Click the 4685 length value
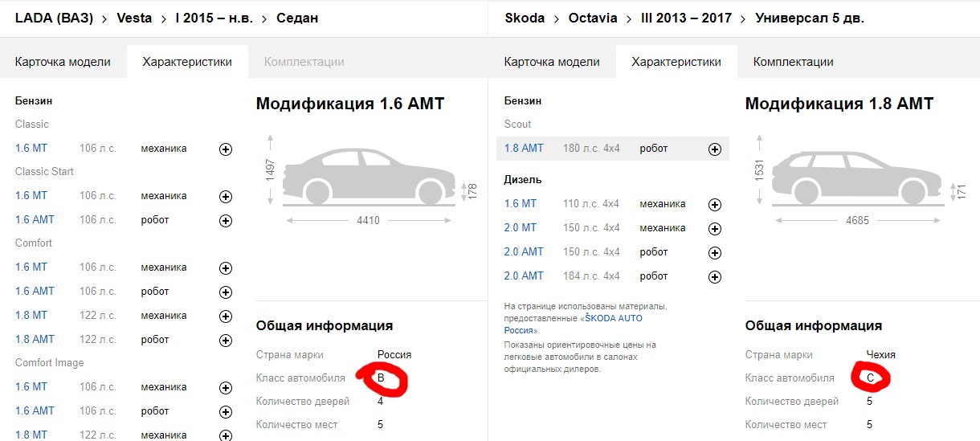The width and height of the screenshot is (980, 441). coord(858,220)
